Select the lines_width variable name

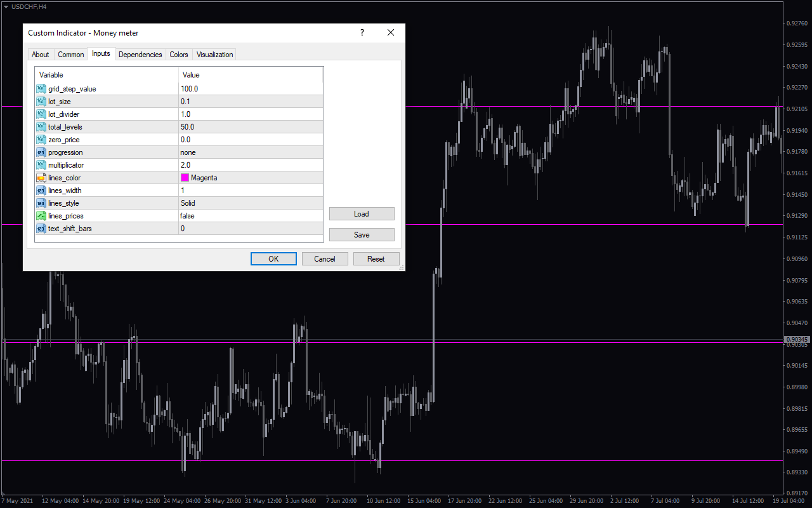65,190
